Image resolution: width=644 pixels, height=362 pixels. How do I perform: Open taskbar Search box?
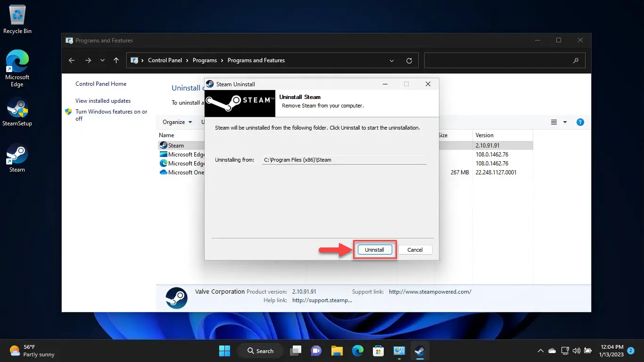point(260,351)
